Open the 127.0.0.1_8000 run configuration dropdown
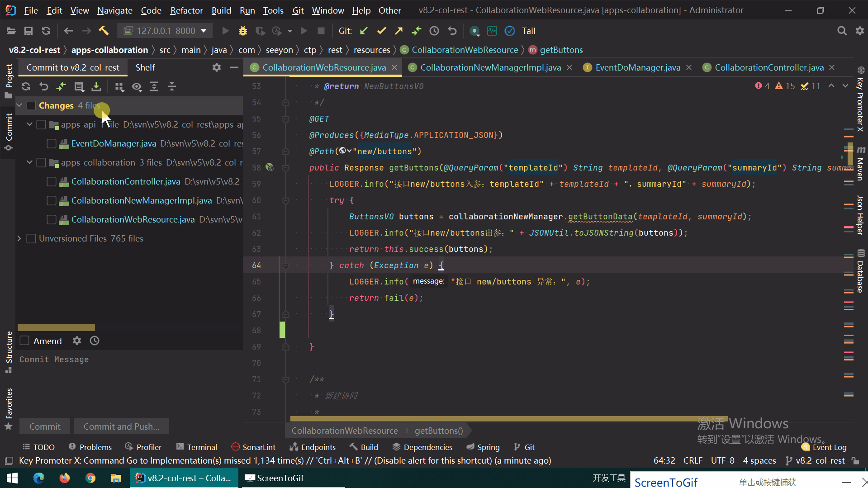 coord(166,31)
